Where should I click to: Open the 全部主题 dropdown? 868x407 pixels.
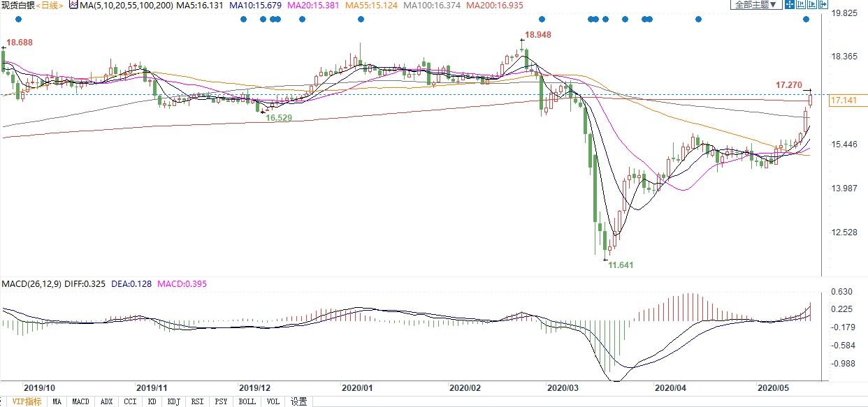click(x=756, y=4)
